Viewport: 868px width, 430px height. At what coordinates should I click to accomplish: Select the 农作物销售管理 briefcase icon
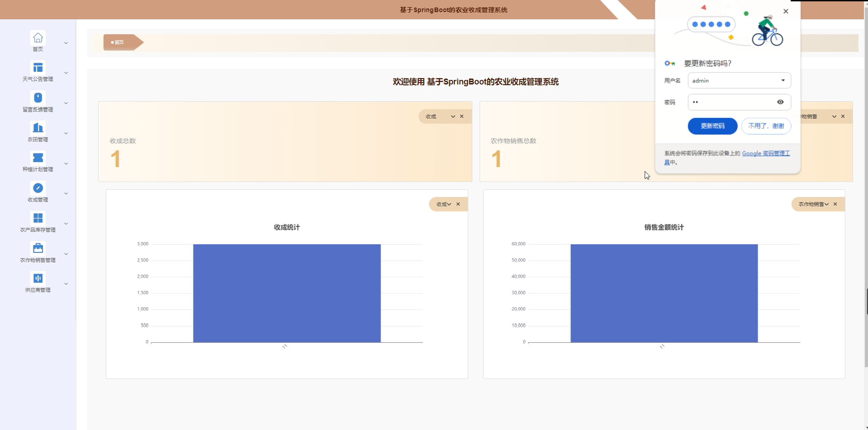point(38,248)
